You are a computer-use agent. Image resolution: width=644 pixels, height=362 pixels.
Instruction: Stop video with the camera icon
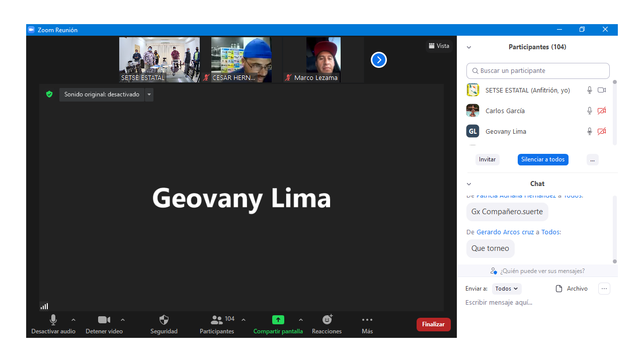point(104,320)
